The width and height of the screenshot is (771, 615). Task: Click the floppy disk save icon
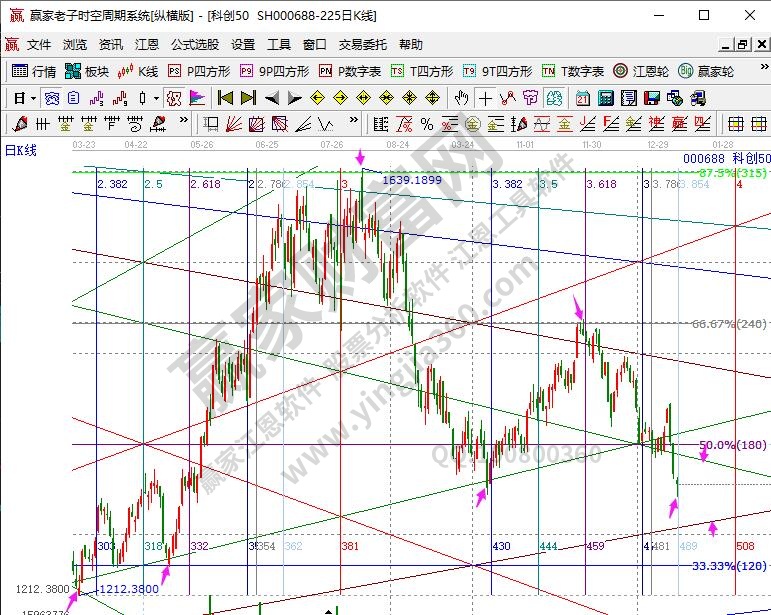pos(651,98)
